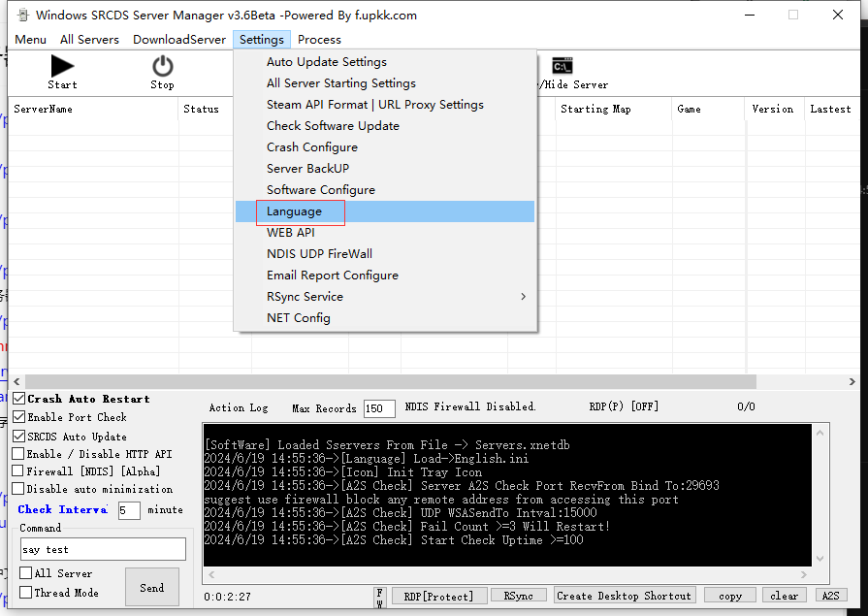This screenshot has width=868, height=616.
Task: Choose Crash Configure menu entry
Action: click(311, 147)
